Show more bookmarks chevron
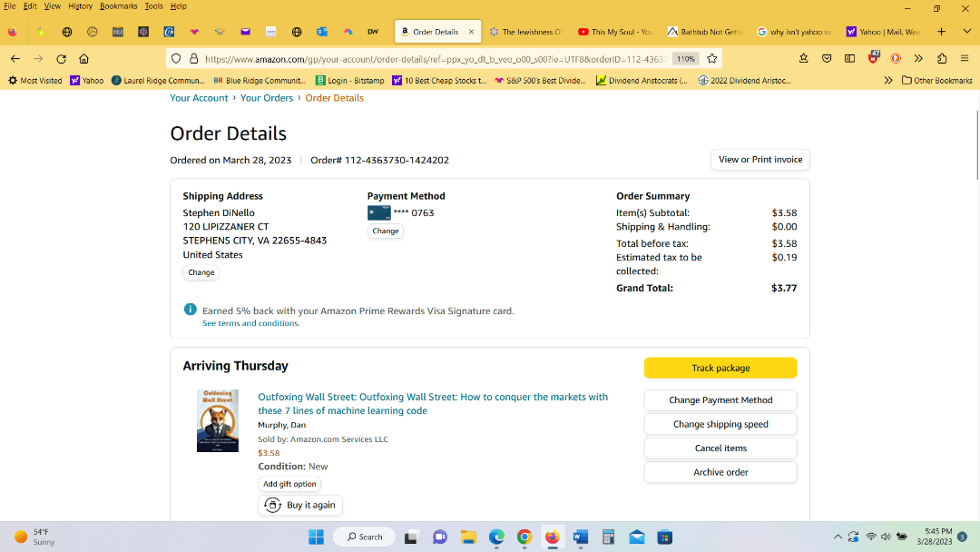980x552 pixels. click(888, 81)
